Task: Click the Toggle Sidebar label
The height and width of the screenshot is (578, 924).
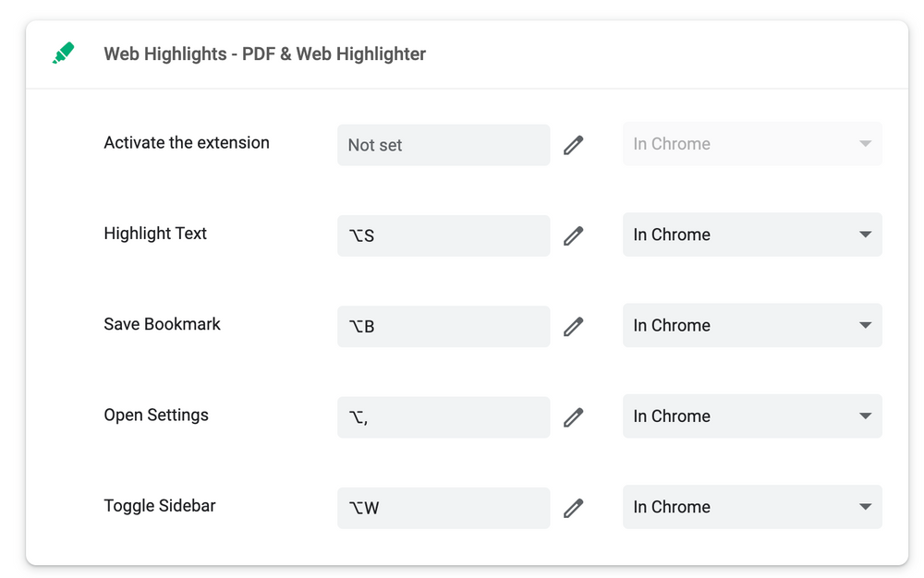Action: coord(160,506)
